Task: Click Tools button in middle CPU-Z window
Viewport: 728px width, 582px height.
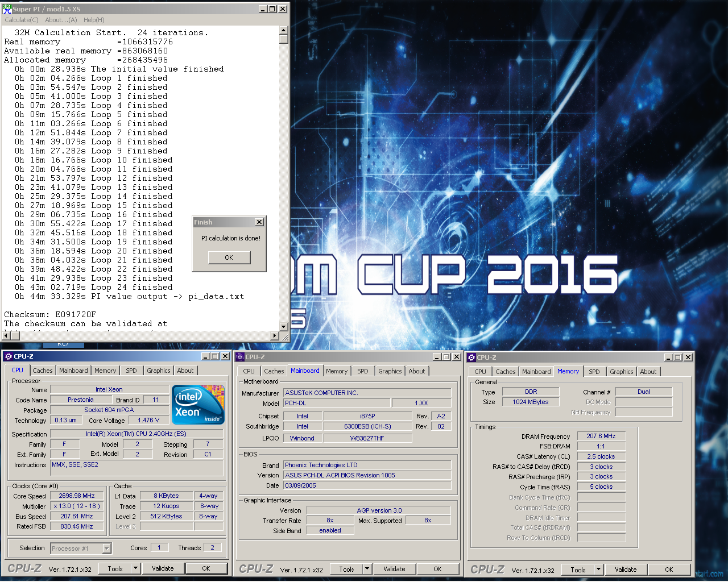Action: pyautogui.click(x=347, y=569)
